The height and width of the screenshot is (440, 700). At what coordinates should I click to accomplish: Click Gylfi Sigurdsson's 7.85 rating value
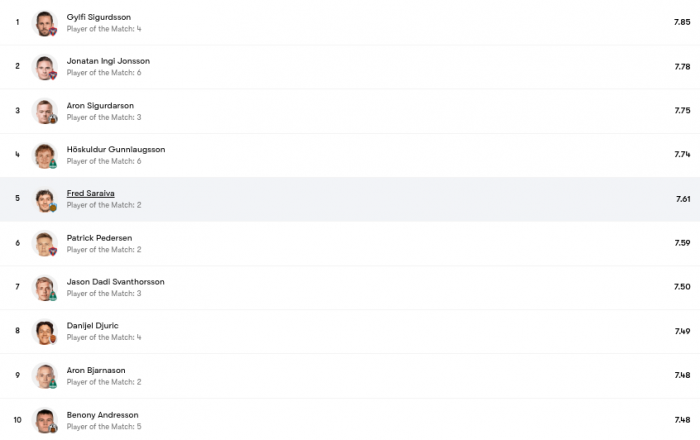coord(682,22)
